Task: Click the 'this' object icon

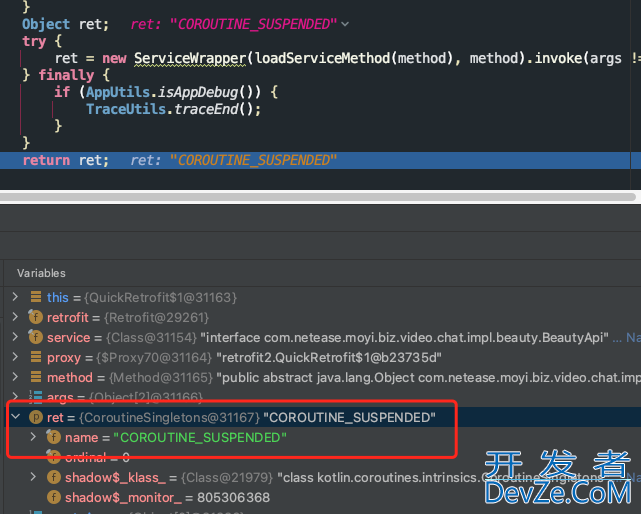Action: coord(36,296)
